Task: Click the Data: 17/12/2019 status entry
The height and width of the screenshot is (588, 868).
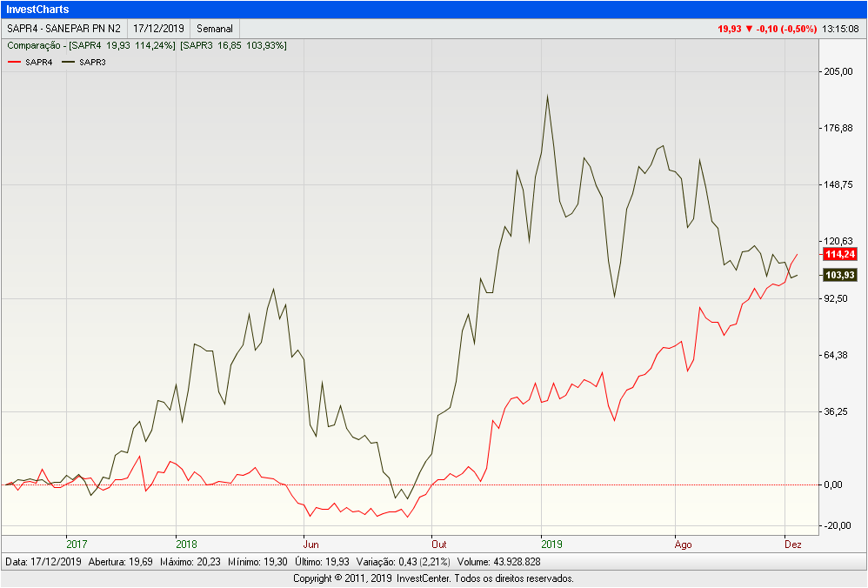Action: click(43, 562)
